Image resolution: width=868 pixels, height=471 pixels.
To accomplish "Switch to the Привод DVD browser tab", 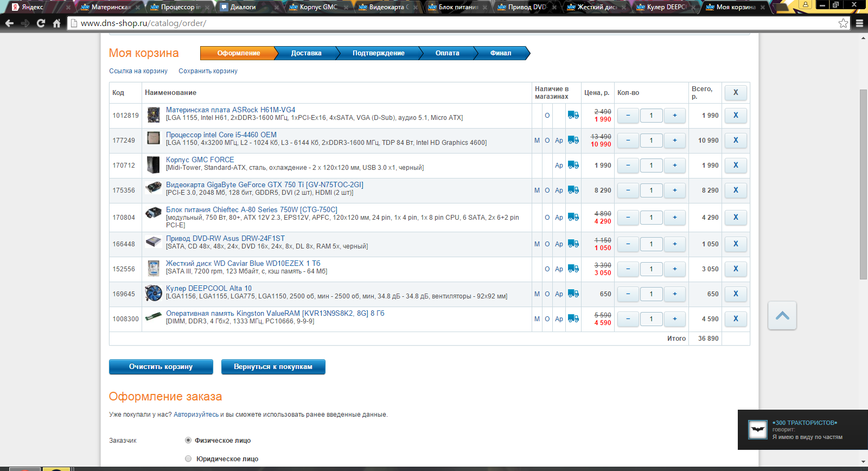I will [x=526, y=7].
